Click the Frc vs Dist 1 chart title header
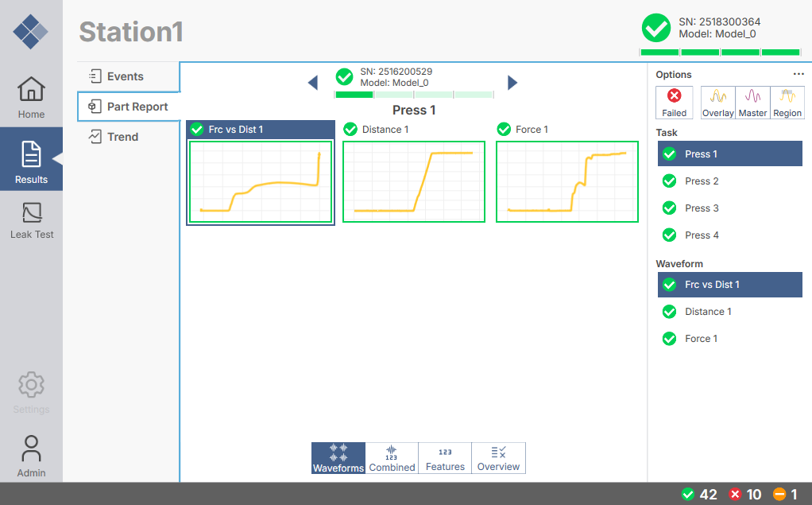This screenshot has width=812, height=505. pyautogui.click(x=261, y=130)
